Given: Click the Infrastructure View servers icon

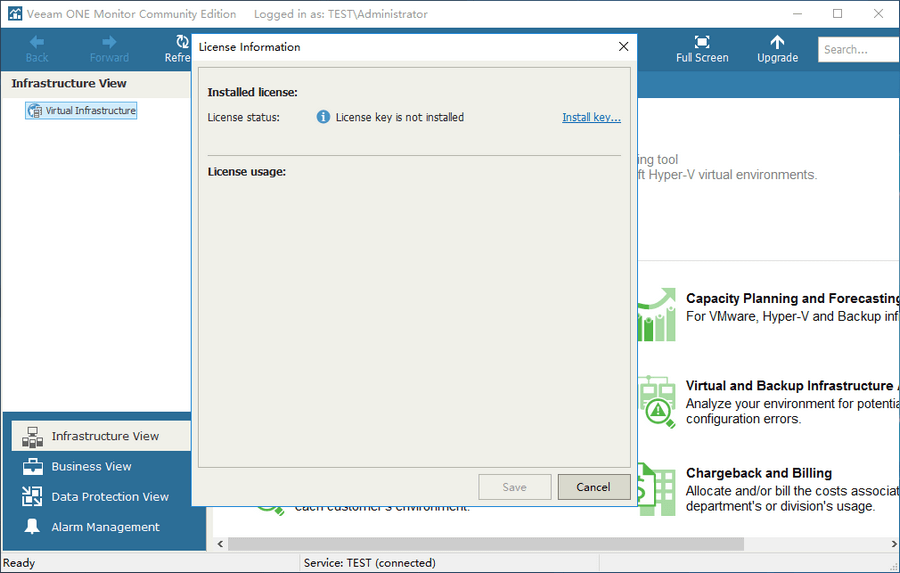Looking at the screenshot, I should pos(32,437).
